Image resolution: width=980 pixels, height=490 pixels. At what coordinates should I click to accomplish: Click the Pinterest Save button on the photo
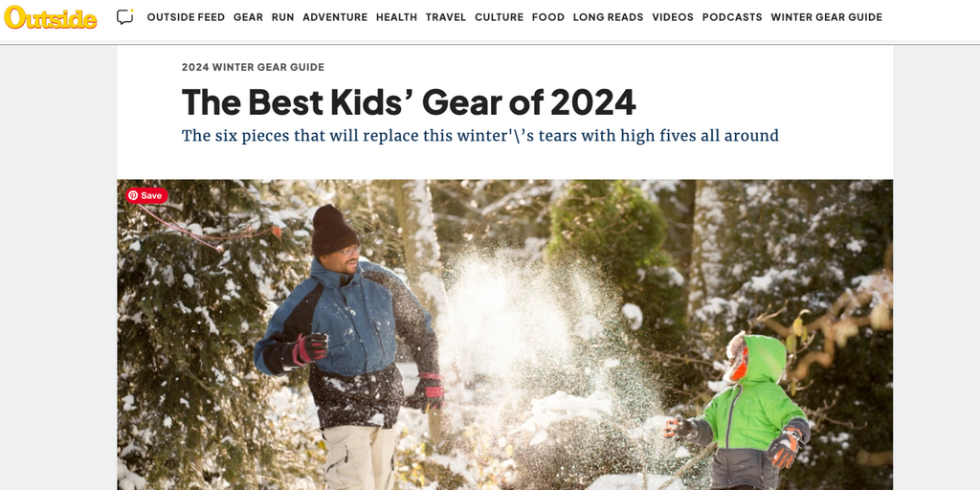[146, 195]
